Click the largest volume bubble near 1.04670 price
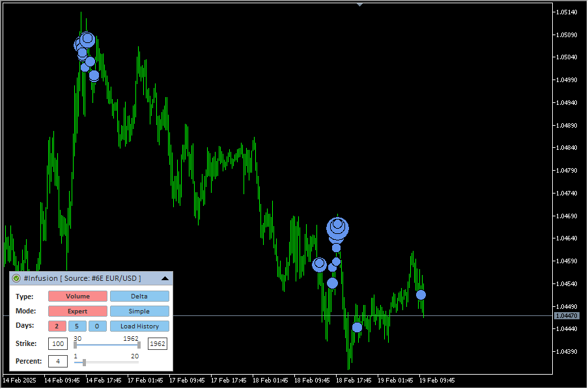Image resolution: width=588 pixels, height=389 pixels. pos(337,228)
